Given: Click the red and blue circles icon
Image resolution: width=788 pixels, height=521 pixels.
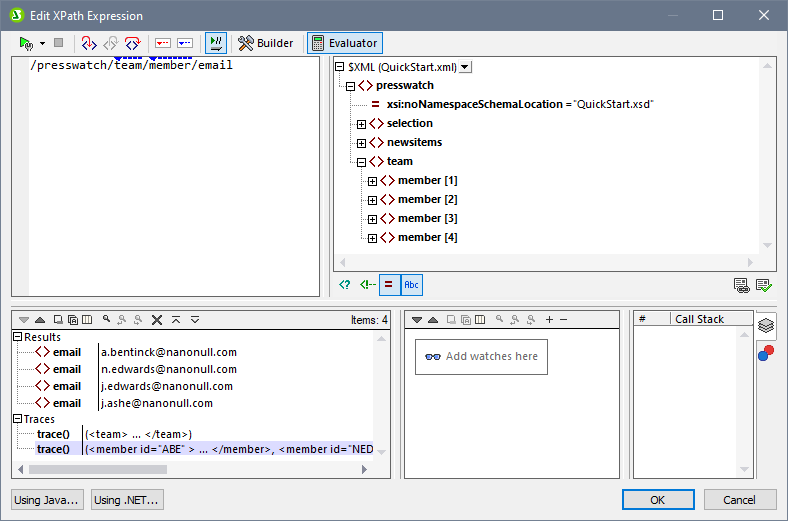Looking at the screenshot, I should click(765, 352).
